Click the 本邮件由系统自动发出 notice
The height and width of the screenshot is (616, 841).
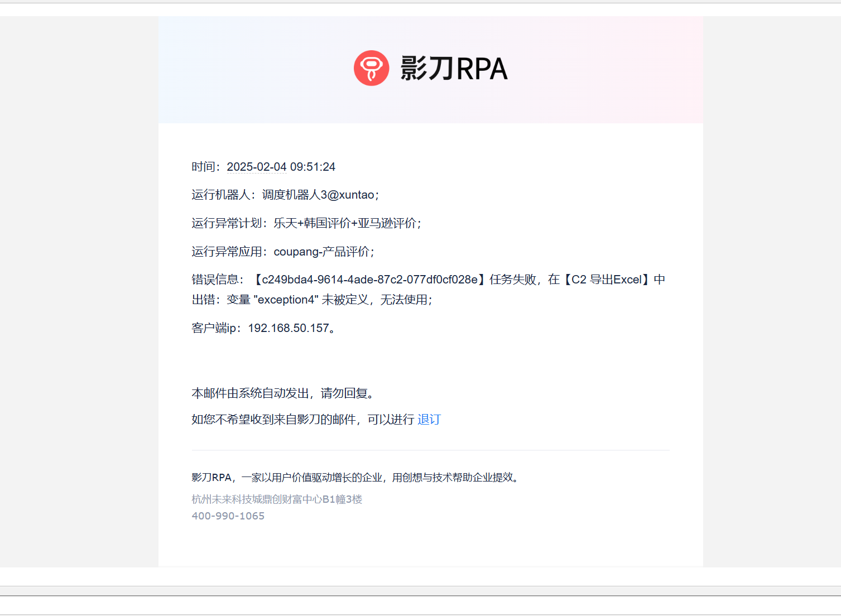(x=282, y=393)
